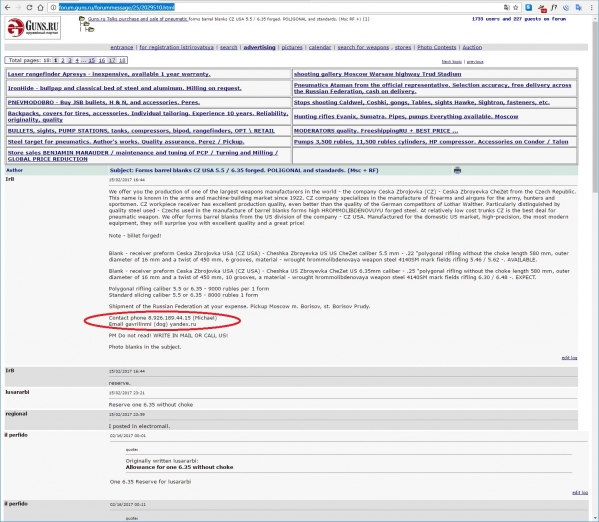This screenshot has height=522, width=599.
Task: Click 'edit log' under il perfido's reserve post
Action: pyautogui.click(x=580, y=493)
